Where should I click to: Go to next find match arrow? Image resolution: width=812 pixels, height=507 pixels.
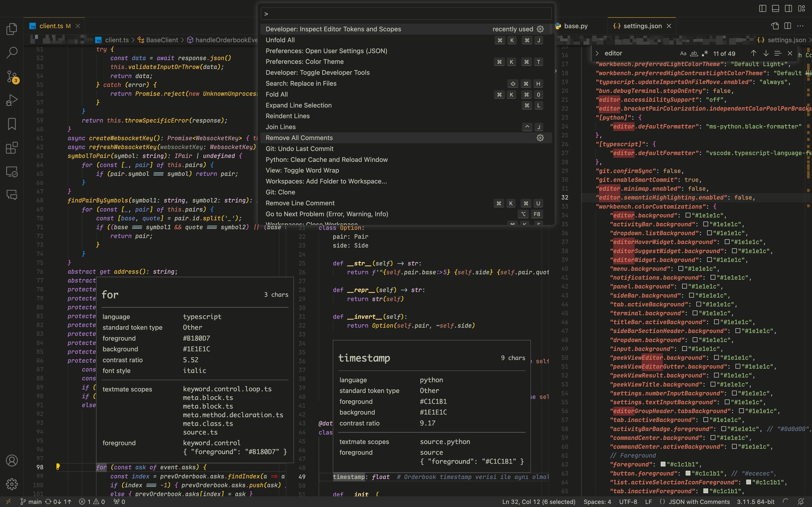pyautogui.click(x=765, y=53)
